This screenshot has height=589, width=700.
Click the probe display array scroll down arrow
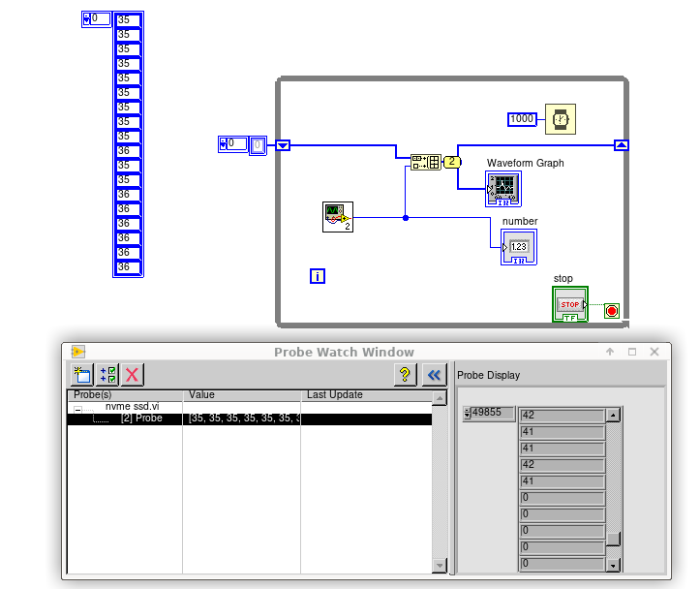click(614, 566)
